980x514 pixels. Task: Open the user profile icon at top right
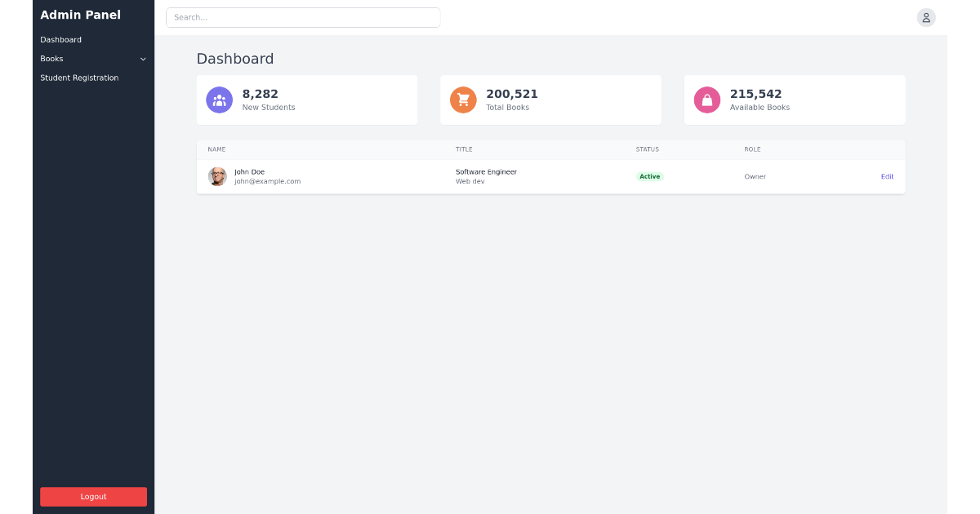click(926, 17)
